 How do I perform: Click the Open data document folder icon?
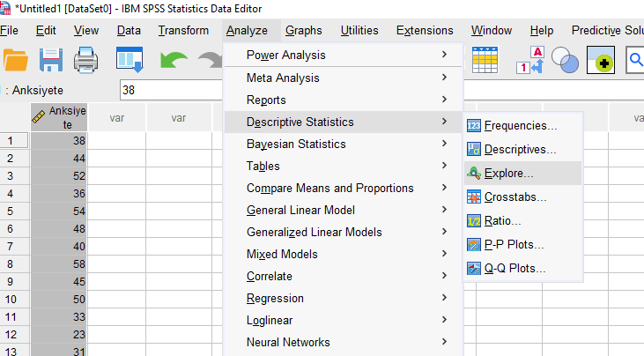[x=15, y=61]
